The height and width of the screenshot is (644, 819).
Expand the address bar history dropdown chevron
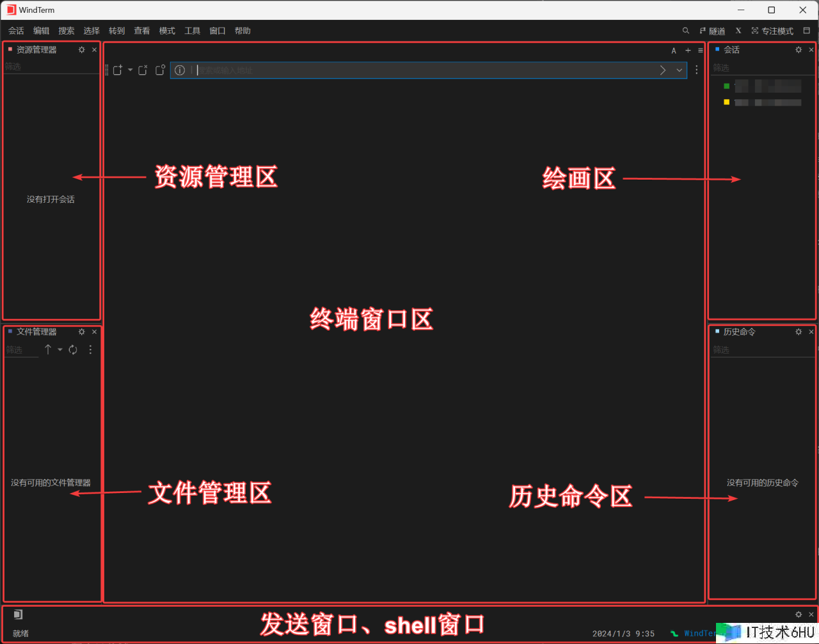(x=679, y=70)
